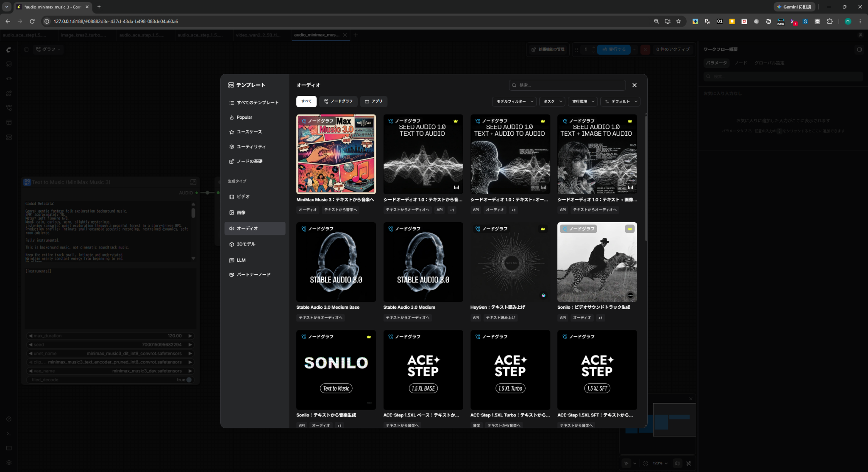Open Seed Audio Text + Audio to Audio thumbnail
868x472 pixels.
pyautogui.click(x=510, y=154)
